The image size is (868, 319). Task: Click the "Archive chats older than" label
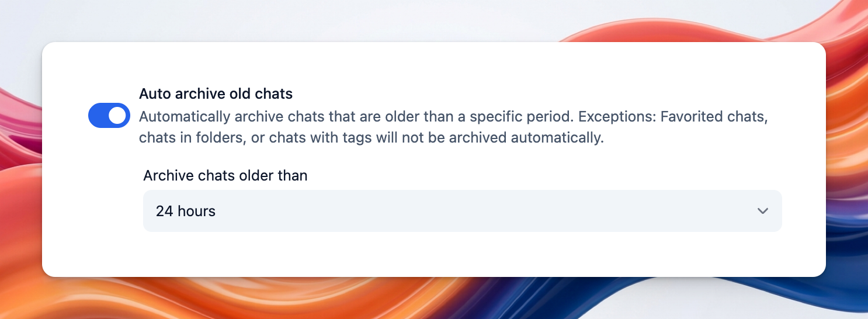point(225,175)
